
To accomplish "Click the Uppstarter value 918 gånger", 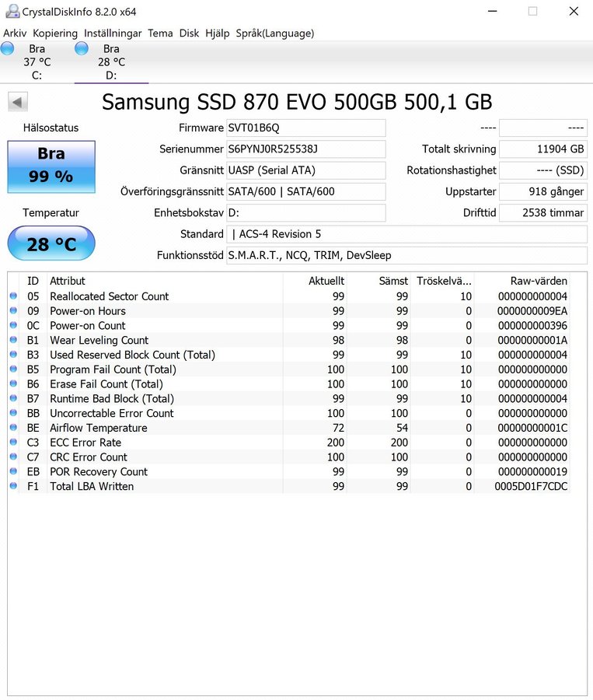I will coord(543,191).
